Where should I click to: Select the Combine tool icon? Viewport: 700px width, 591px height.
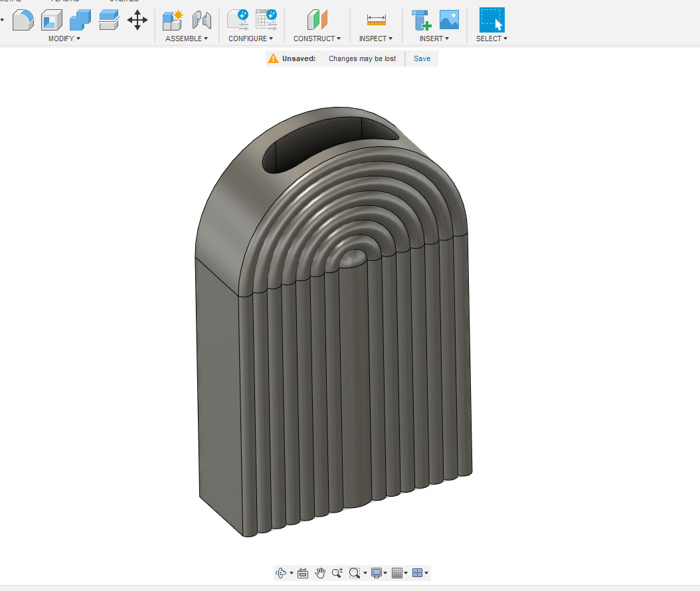(x=80, y=20)
